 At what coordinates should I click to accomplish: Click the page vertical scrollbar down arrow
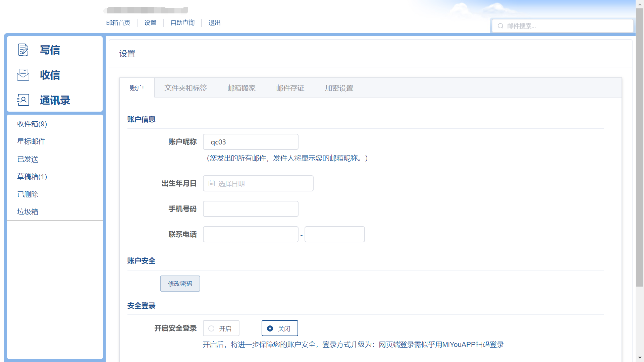[x=640, y=358]
